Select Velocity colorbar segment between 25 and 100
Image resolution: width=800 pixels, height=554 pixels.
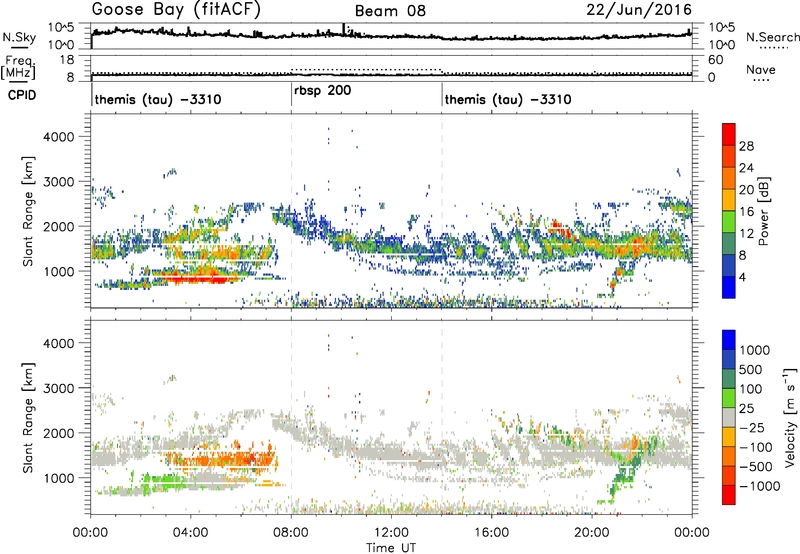click(729, 398)
